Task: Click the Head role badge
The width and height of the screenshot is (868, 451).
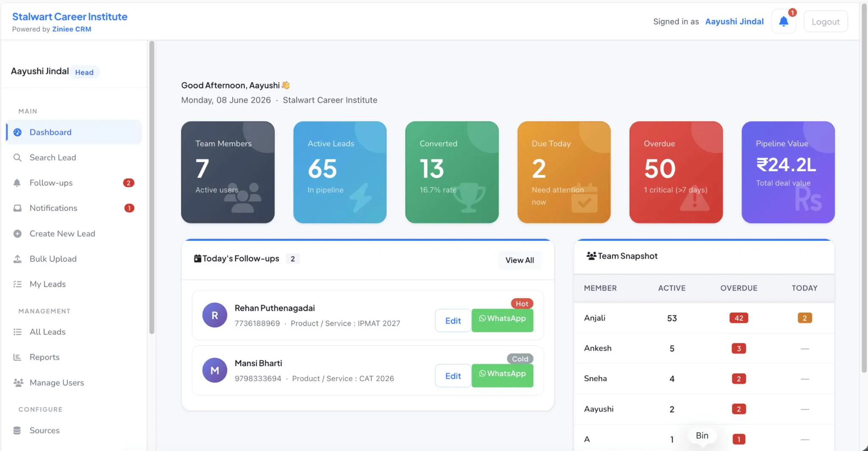Action: click(x=84, y=72)
